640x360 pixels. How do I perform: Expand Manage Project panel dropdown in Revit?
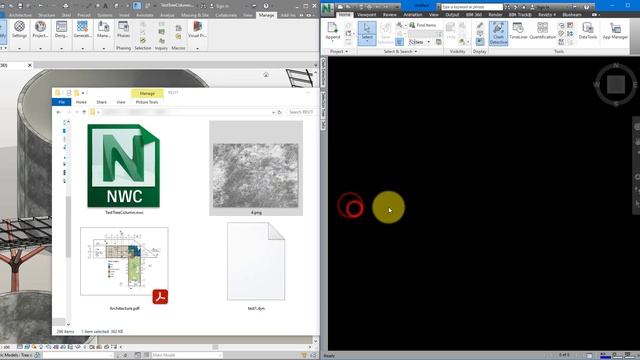[x=104, y=48]
